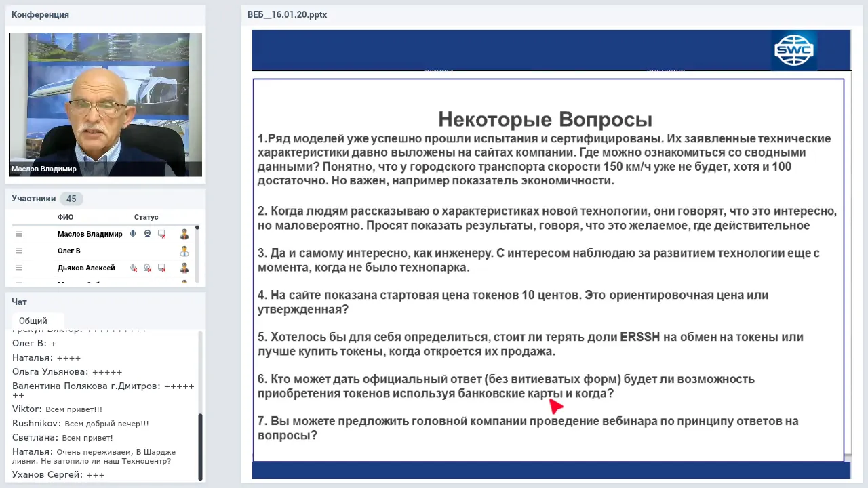868x488 pixels.
Task: Sort participants by ФИО column header
Action: pyautogui.click(x=66, y=217)
